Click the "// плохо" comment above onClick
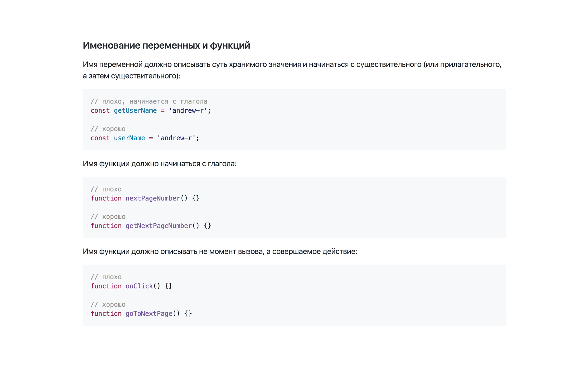This screenshot has height=368, width=588. [x=106, y=277]
